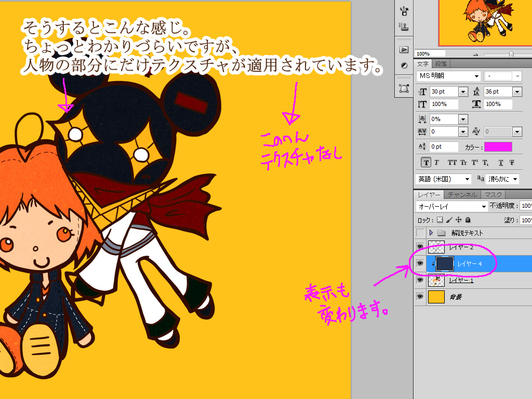Screen dimensions: 532x399
Task: Open the Clone Source panel icon
Action: 404,25
